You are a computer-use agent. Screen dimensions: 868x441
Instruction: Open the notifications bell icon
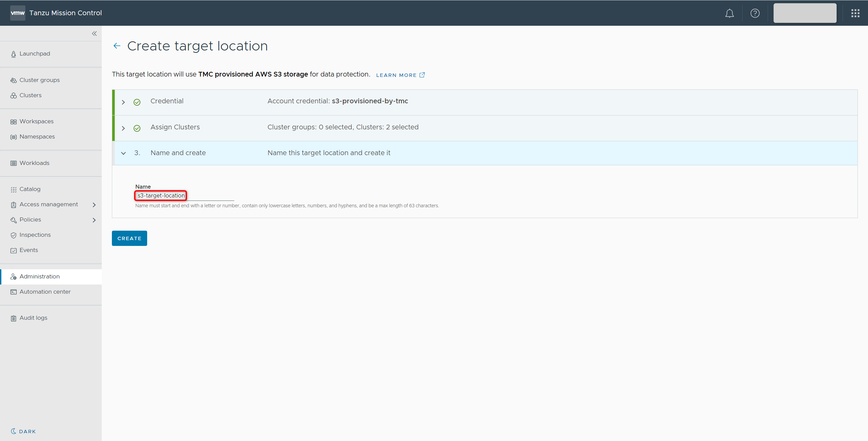(729, 13)
